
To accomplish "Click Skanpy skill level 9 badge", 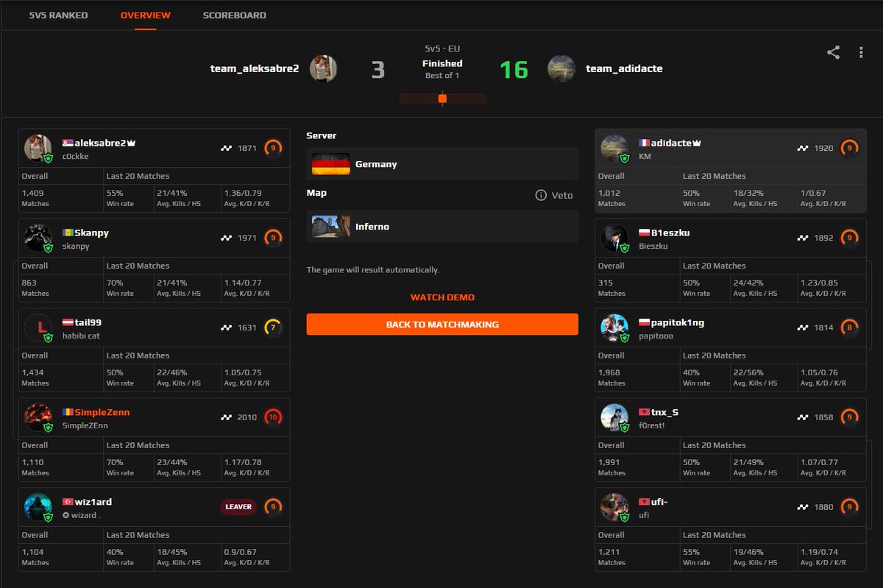I will click(274, 238).
